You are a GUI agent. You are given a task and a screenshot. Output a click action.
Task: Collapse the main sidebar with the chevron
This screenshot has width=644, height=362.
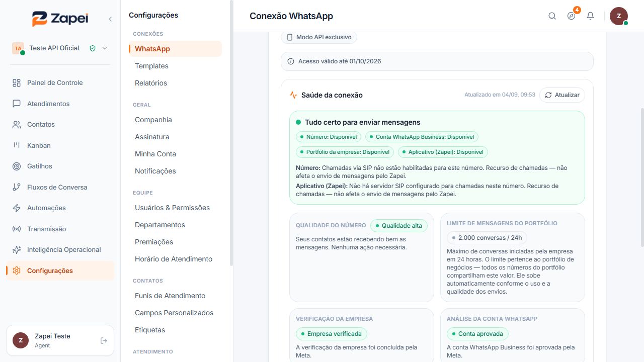[110, 19]
